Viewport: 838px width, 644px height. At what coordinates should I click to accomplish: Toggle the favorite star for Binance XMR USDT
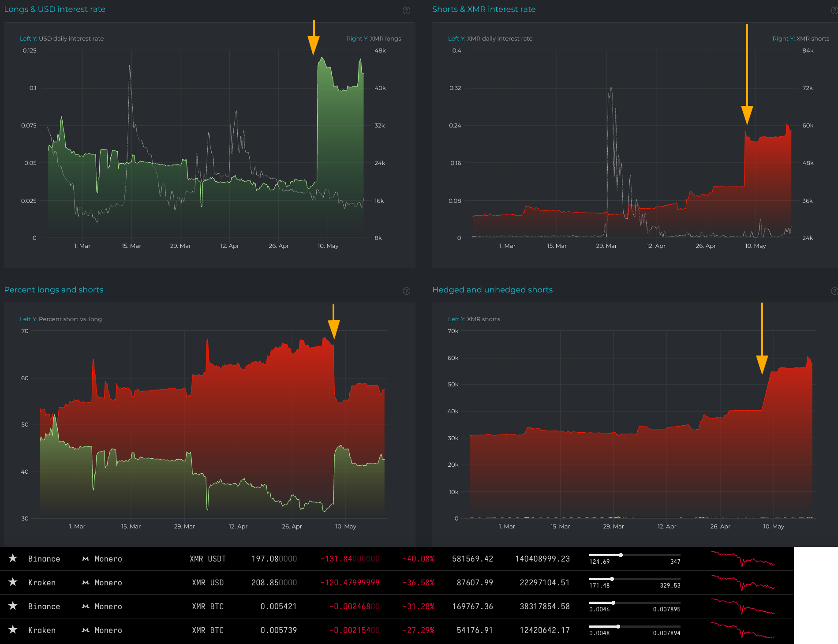pos(13,558)
